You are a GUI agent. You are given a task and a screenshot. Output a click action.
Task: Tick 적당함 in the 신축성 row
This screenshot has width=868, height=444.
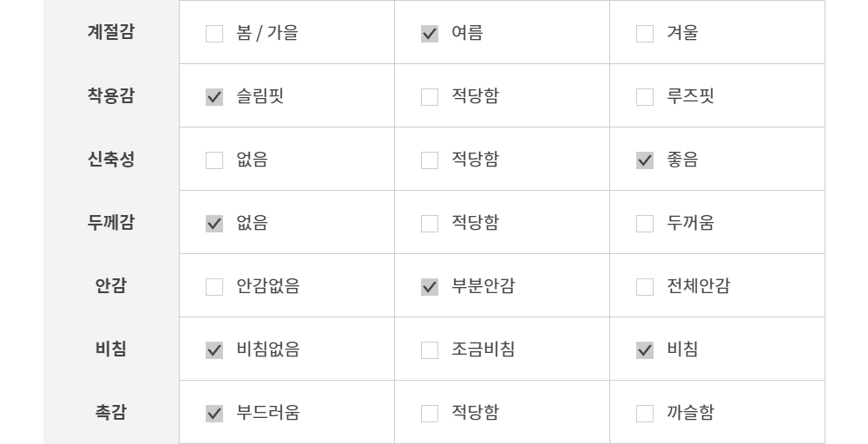pyautogui.click(x=430, y=160)
